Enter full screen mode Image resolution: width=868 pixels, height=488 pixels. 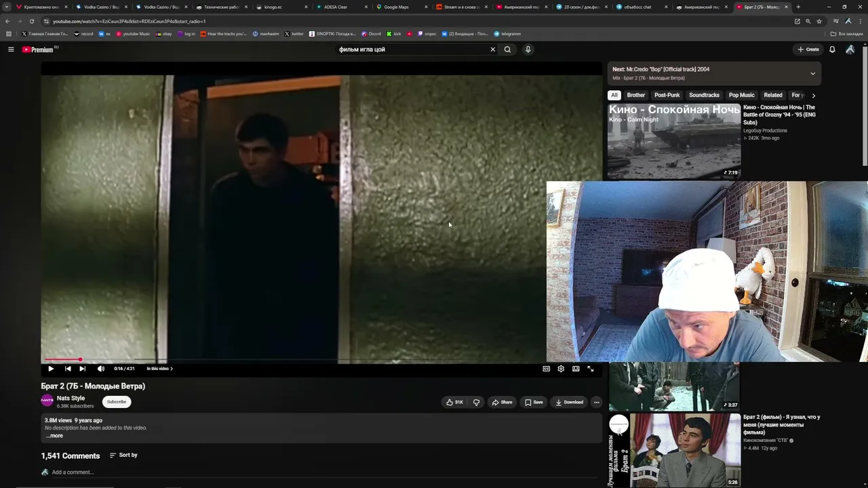click(x=591, y=369)
